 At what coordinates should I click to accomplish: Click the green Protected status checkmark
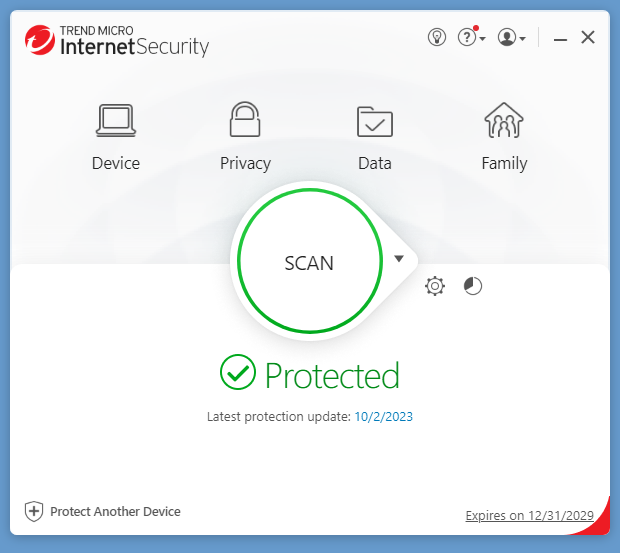(x=238, y=373)
